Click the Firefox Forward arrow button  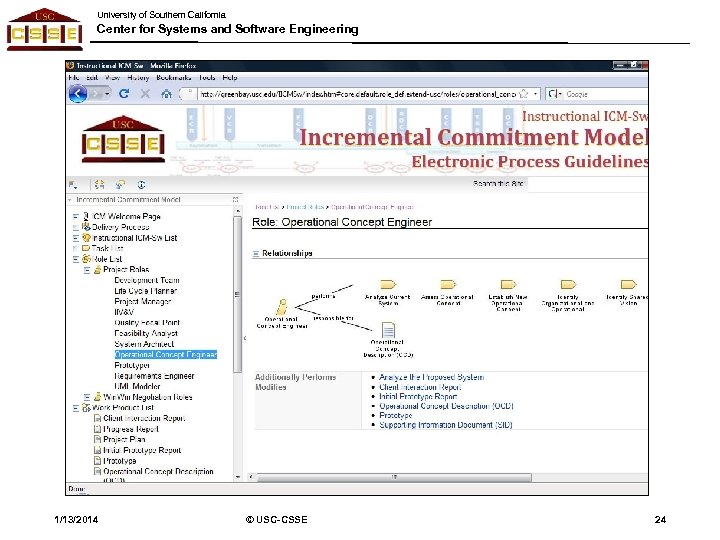click(x=96, y=94)
